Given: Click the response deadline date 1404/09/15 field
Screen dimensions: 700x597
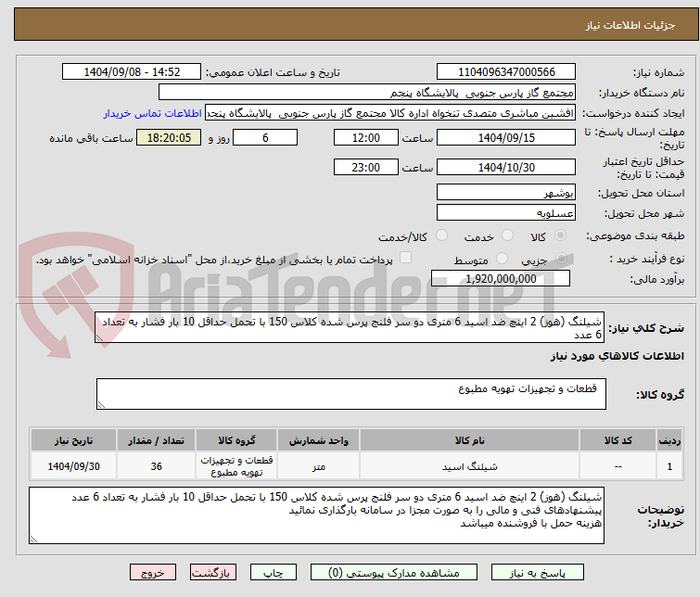Looking at the screenshot, I should 506,137.
